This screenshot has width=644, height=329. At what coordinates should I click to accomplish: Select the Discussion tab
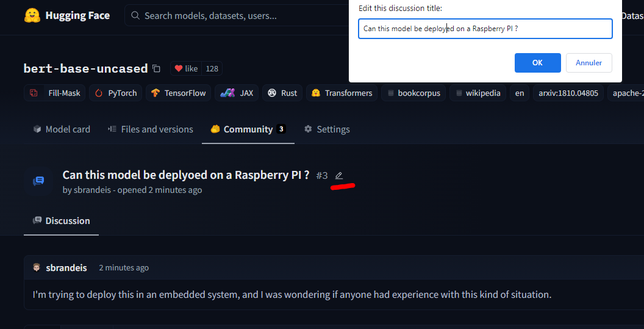61,221
